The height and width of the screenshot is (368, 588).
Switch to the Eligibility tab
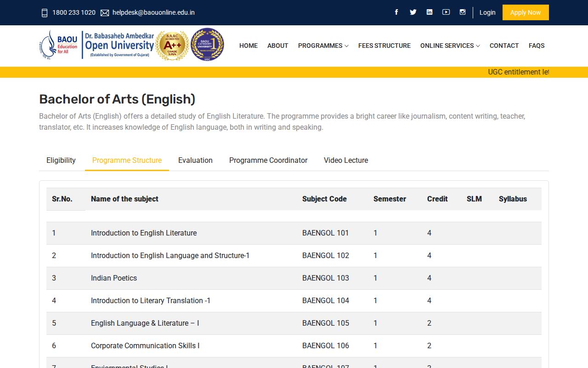coord(61,160)
